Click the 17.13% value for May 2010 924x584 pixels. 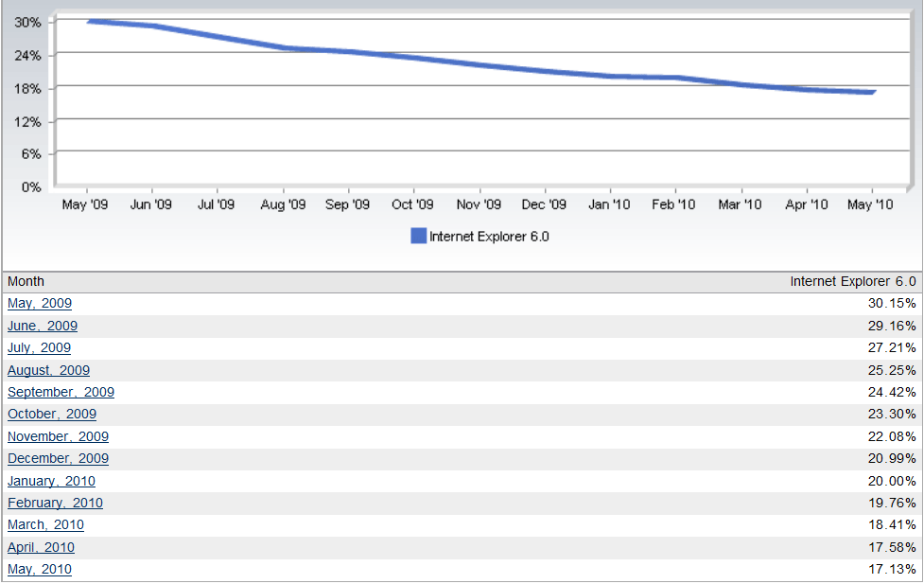coord(893,569)
